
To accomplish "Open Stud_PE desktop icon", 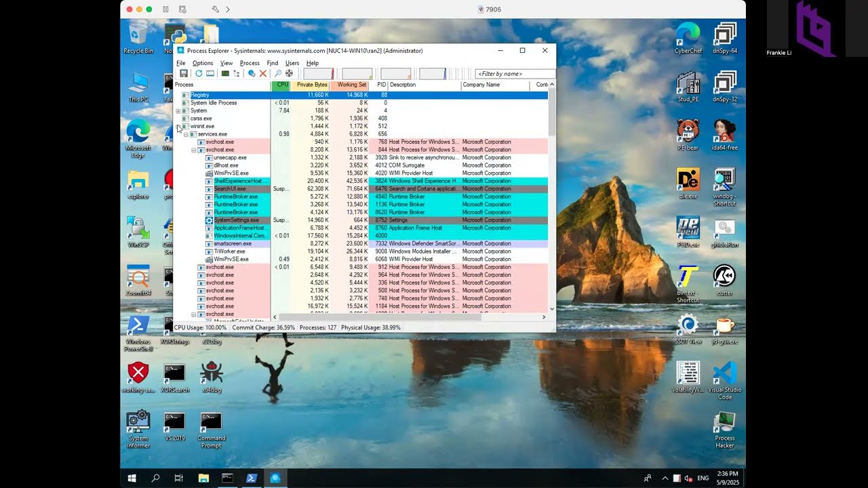I will click(x=688, y=87).
